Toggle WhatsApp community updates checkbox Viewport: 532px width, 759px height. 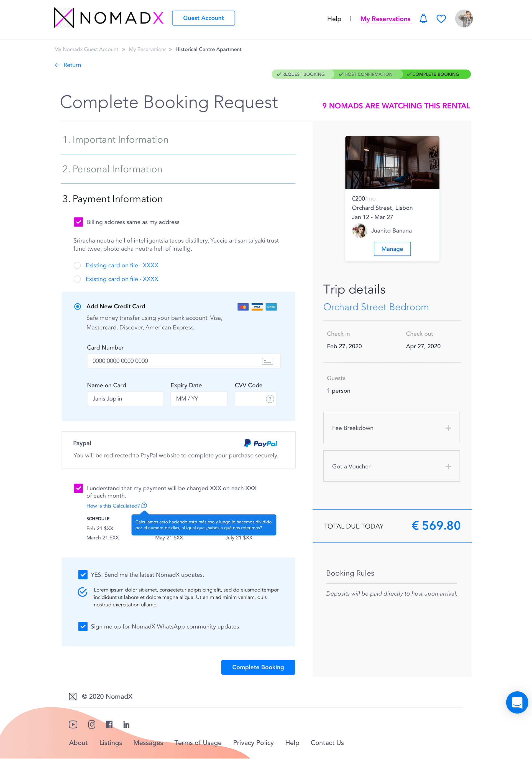[x=83, y=626]
